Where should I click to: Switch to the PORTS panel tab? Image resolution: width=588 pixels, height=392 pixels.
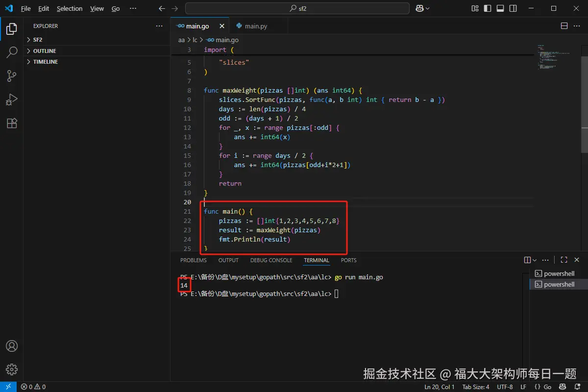click(x=349, y=260)
